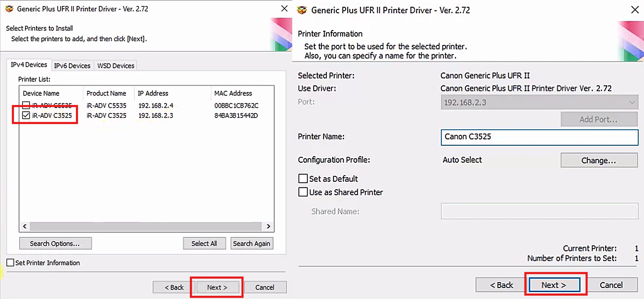Screen dimensions: 644x299
Task: Enable the Set Printer Information checkbox
Action: 10,263
